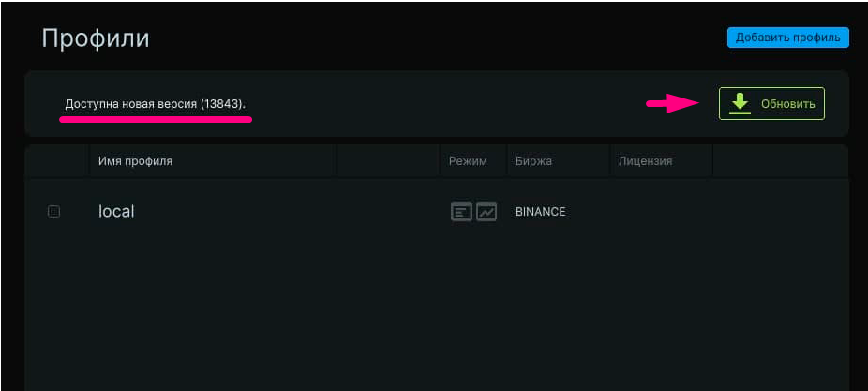
Task: Open the local profile by its name
Action: (116, 212)
